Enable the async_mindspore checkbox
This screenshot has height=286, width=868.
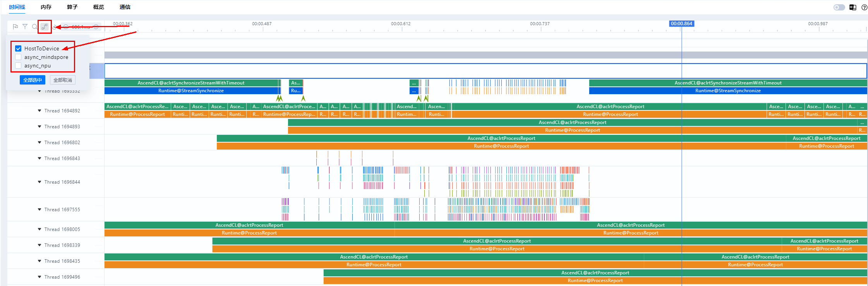point(18,57)
